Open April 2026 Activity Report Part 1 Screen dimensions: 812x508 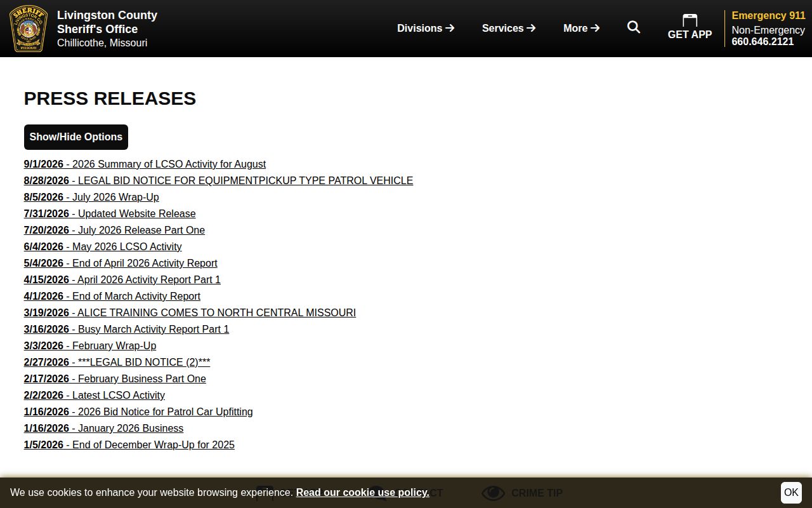tap(122, 279)
